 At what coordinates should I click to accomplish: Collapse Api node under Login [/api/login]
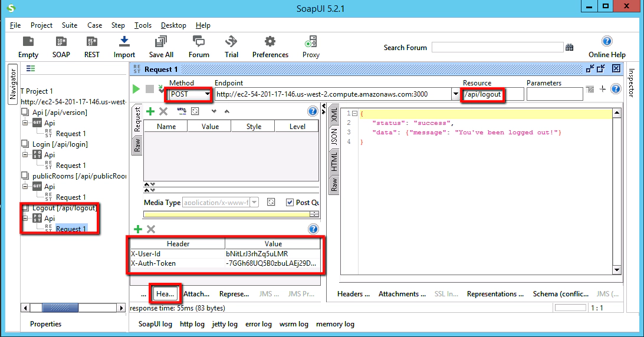25,154
